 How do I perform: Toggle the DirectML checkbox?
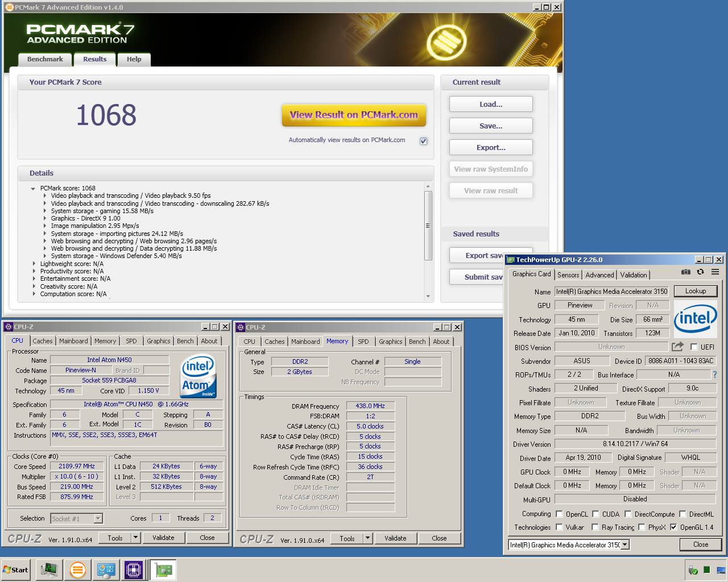coord(682,514)
